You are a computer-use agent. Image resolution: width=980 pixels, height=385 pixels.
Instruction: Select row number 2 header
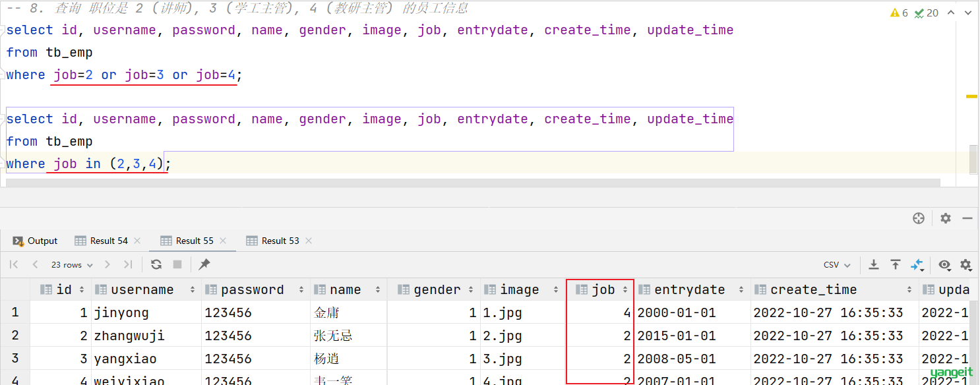(x=15, y=336)
